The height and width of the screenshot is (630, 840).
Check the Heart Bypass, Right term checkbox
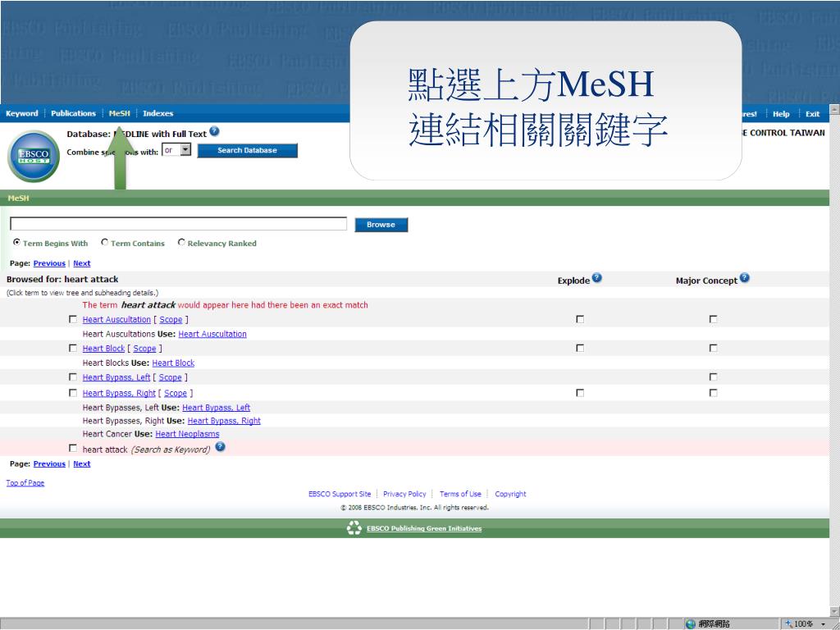coord(73,393)
